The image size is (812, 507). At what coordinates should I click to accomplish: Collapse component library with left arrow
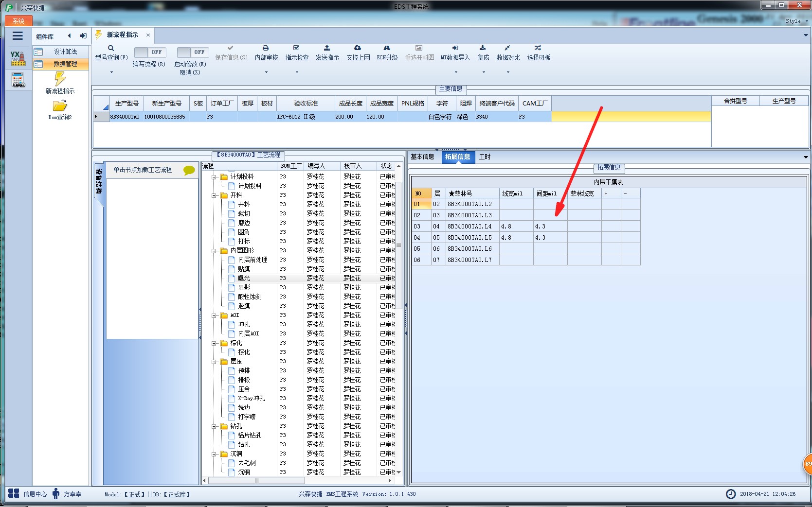tap(69, 36)
